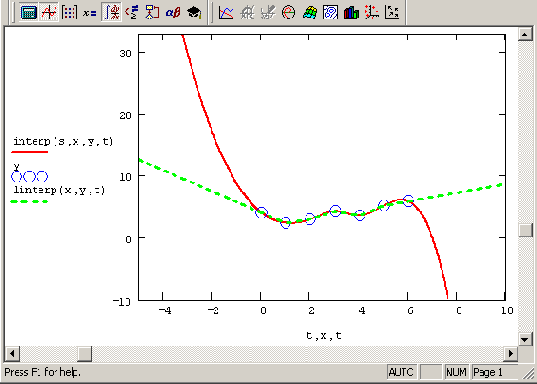Toggle the Graph toolbar button
The width and height of the screenshot is (537, 384).
49,12
